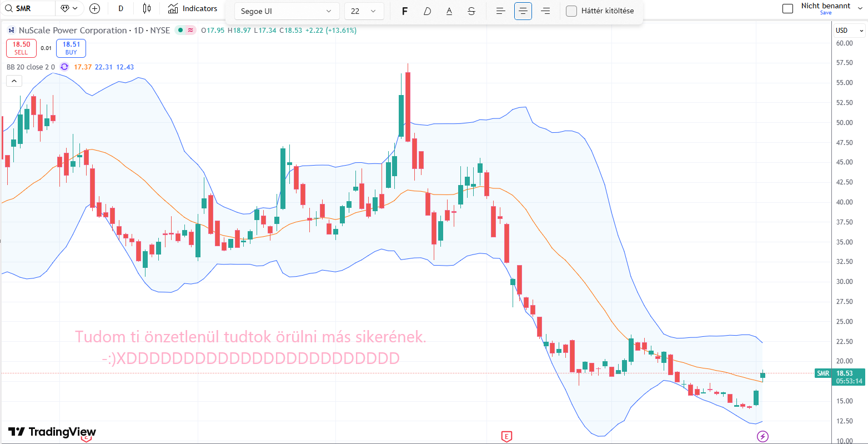Align the text to the right

[545, 11]
